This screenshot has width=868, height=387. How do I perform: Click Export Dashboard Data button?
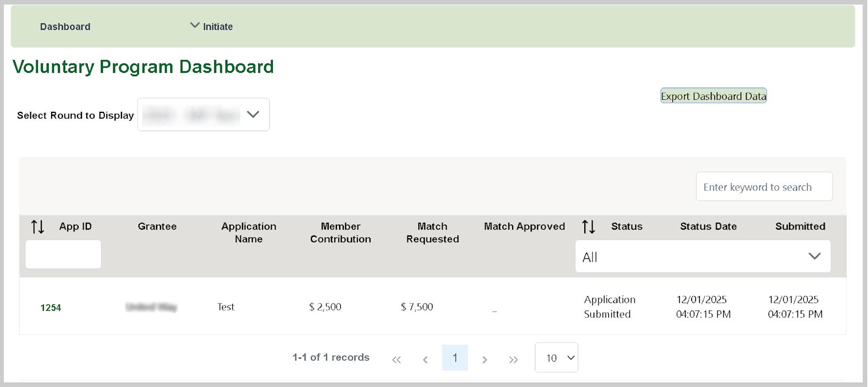713,96
